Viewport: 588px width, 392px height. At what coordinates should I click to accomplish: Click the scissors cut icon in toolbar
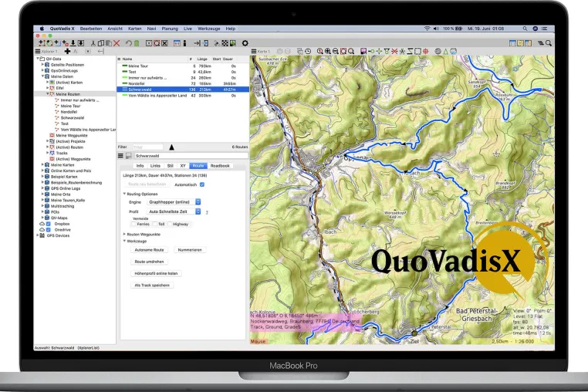pos(93,43)
